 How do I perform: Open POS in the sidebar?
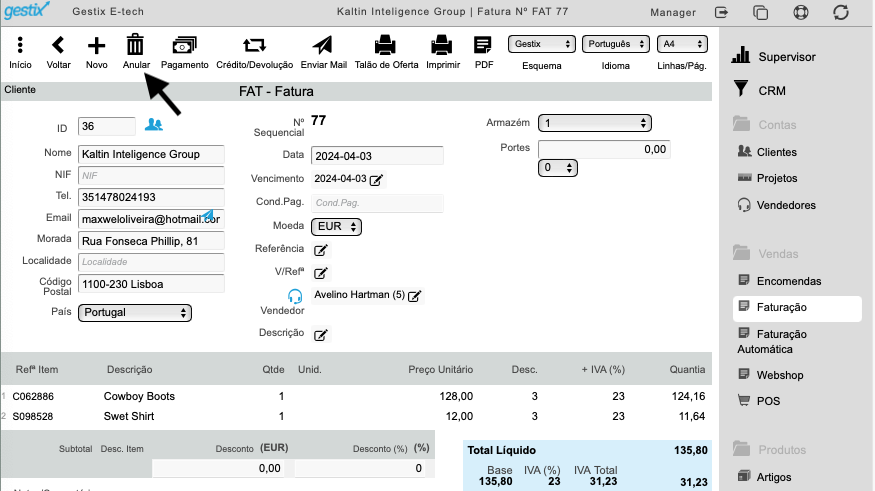pos(768,401)
